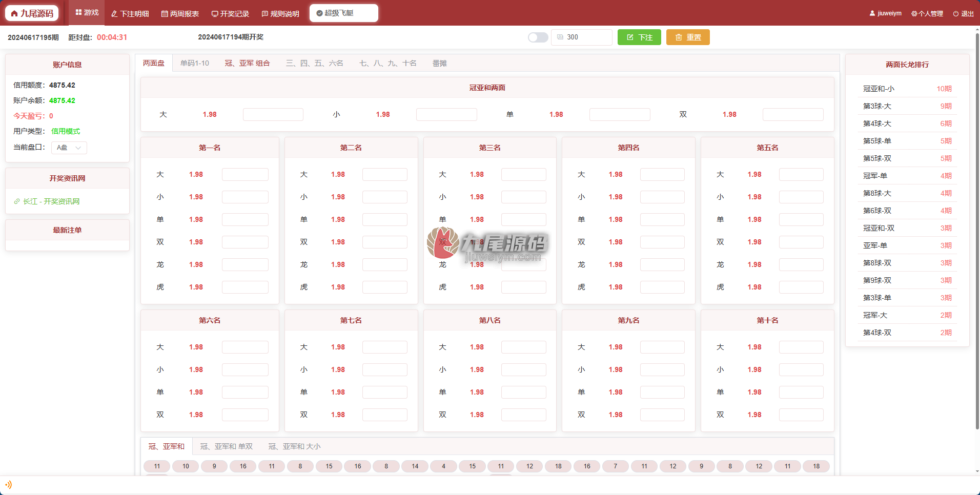Select the 冠、亚军和 单双 tab
Viewport: 980px width, 495px height.
point(227,446)
